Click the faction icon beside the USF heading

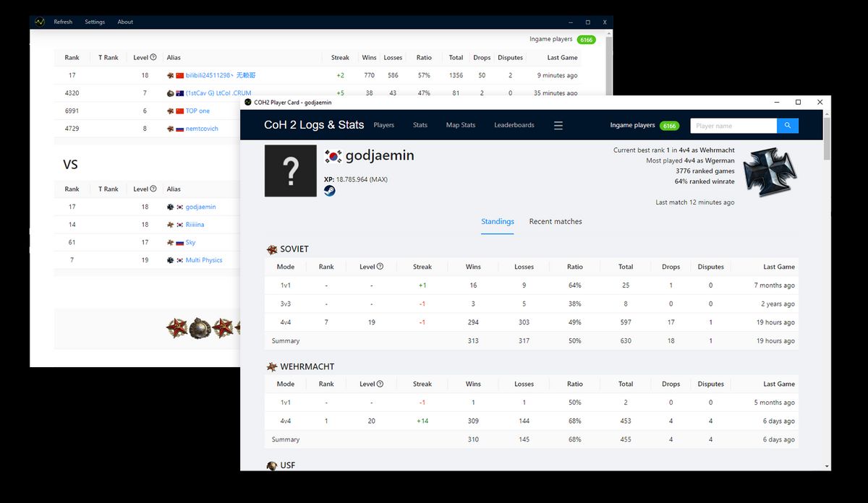(x=272, y=465)
